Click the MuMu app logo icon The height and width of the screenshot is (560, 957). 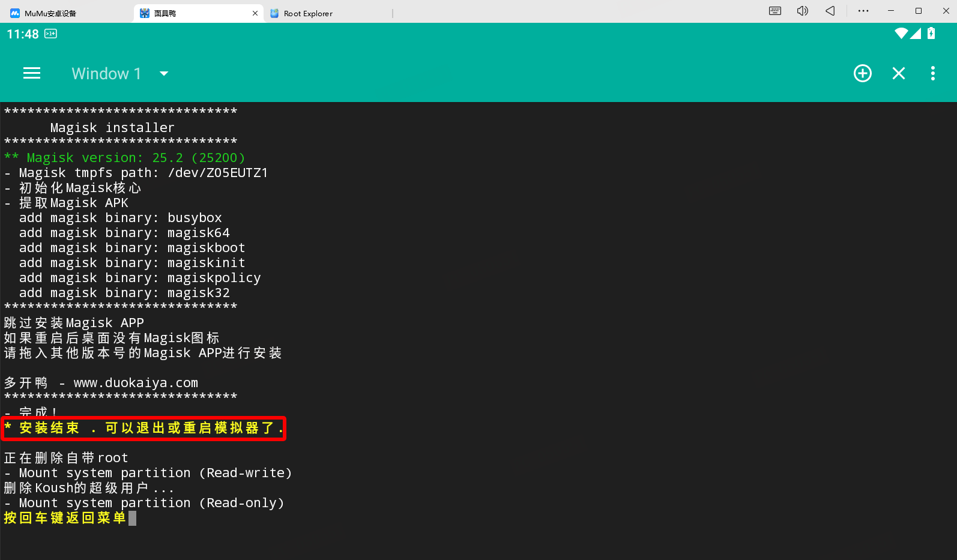click(x=15, y=13)
